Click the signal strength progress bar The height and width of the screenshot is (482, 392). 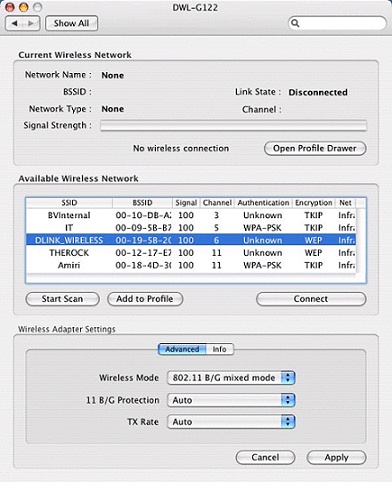(x=233, y=126)
